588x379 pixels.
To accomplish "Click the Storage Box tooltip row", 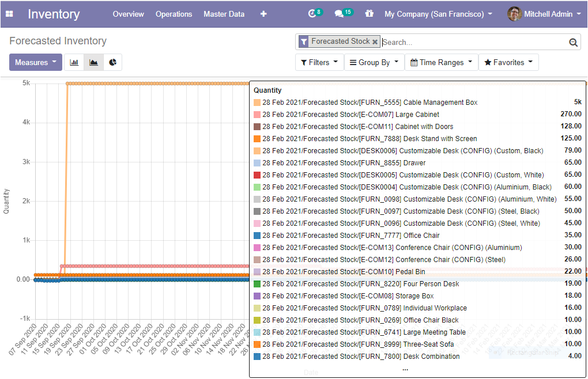I will point(417,296).
